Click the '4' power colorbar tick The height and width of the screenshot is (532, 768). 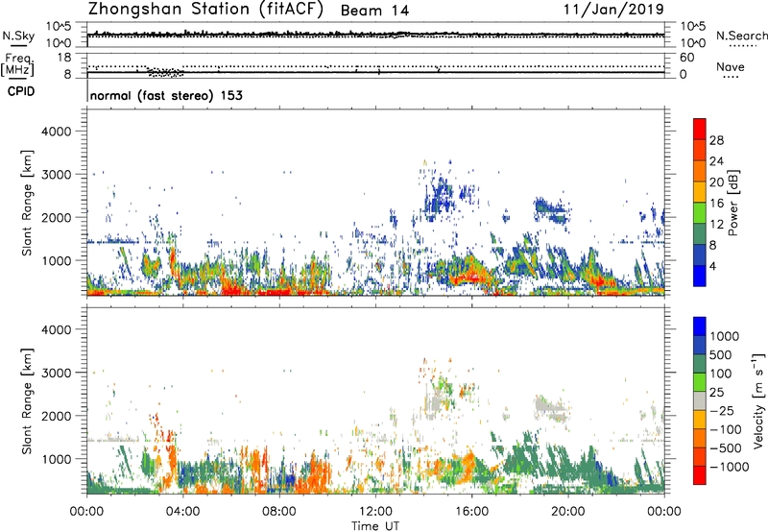pyautogui.click(x=713, y=266)
